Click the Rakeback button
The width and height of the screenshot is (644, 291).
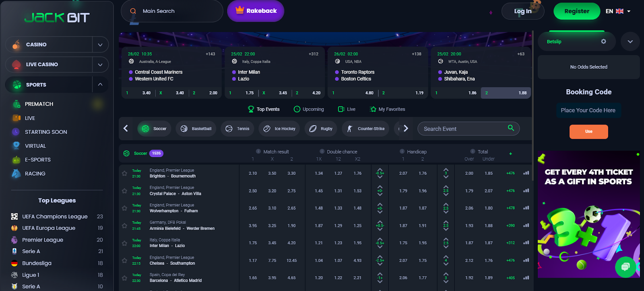click(x=256, y=11)
